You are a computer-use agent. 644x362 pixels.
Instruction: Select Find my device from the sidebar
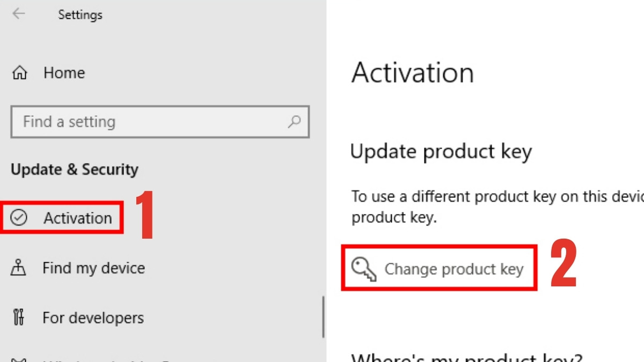pyautogui.click(x=93, y=268)
